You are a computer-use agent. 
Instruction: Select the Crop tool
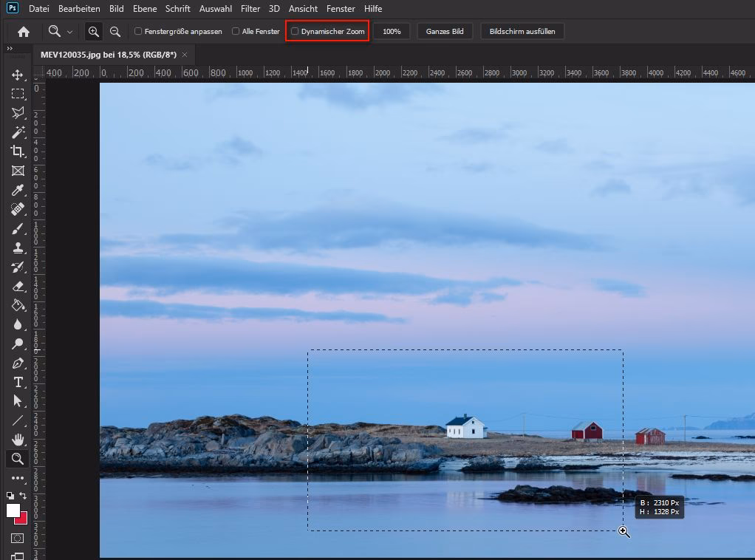pyautogui.click(x=18, y=151)
